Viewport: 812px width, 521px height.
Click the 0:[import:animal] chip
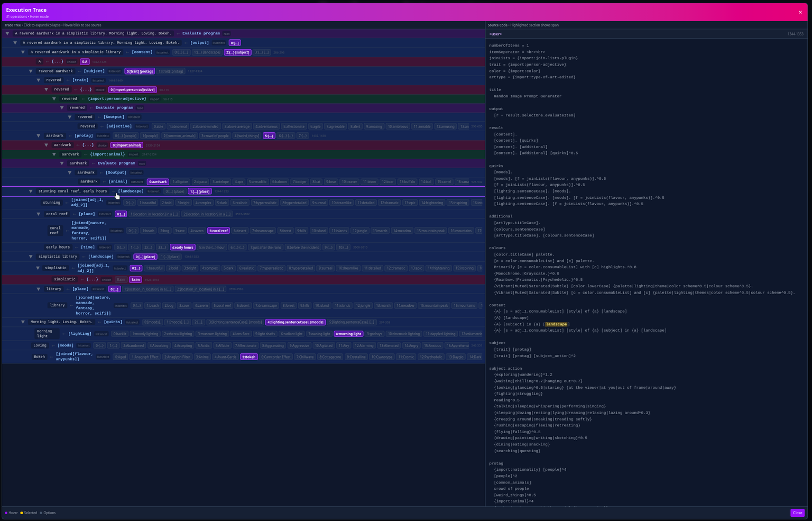tap(127, 145)
